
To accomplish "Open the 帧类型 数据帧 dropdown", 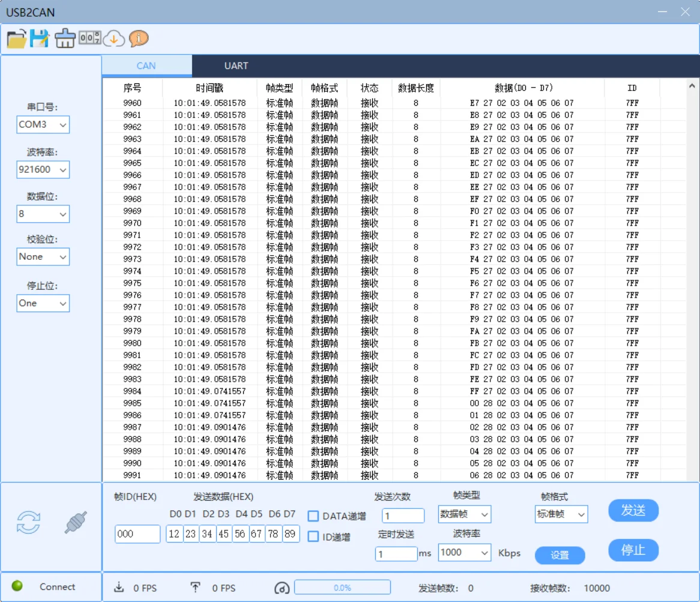I will point(465,514).
